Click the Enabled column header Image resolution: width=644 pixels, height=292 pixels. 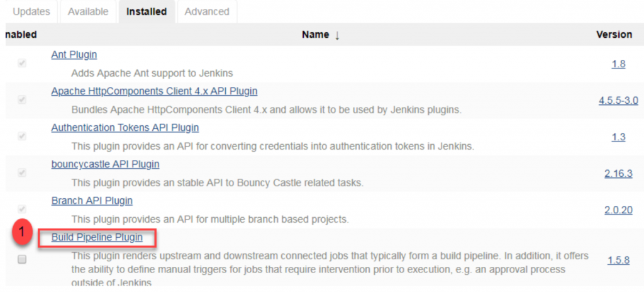pos(21,35)
